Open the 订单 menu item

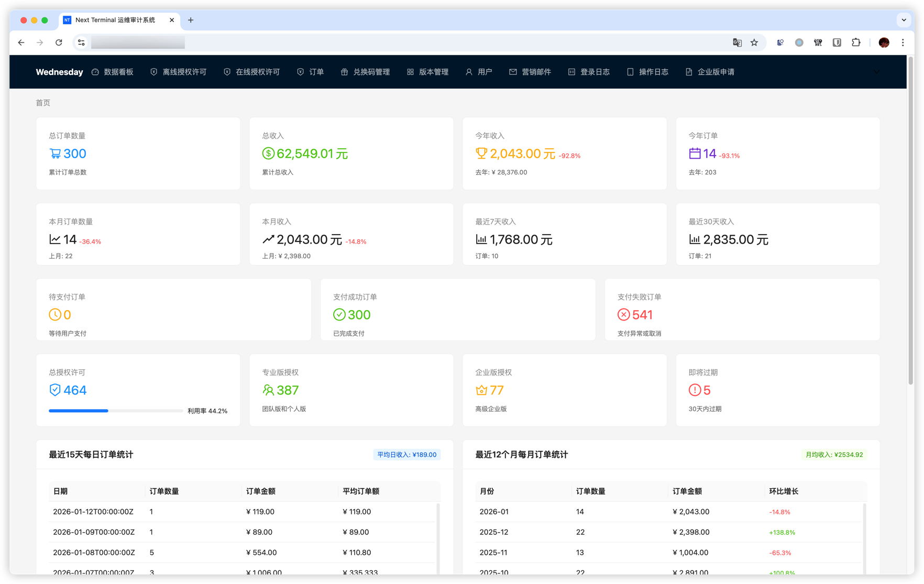click(x=311, y=72)
